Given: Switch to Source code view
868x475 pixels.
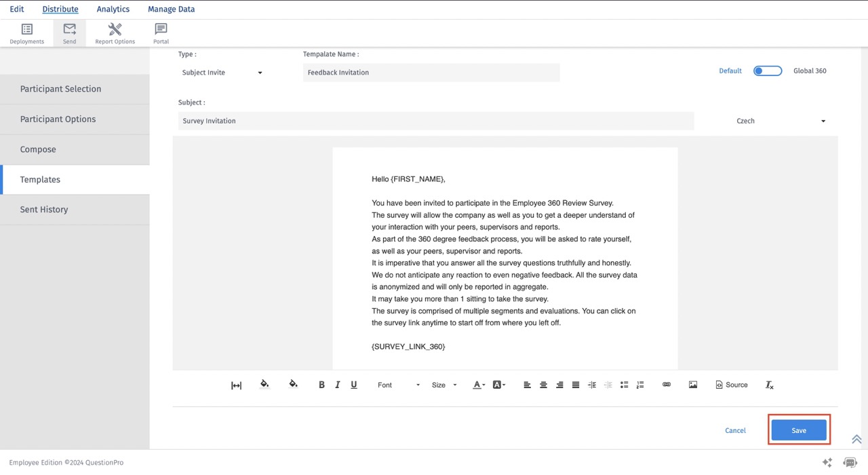Looking at the screenshot, I should (x=731, y=385).
